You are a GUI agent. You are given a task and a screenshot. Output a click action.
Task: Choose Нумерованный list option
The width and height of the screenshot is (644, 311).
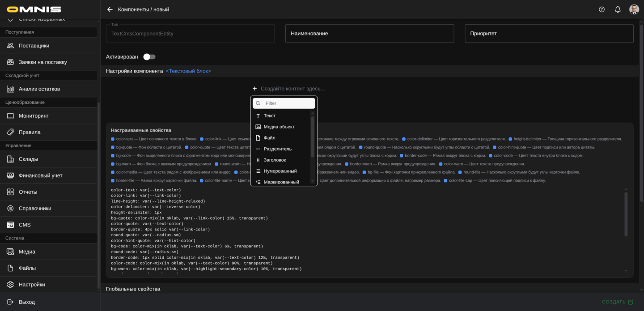pyautogui.click(x=280, y=171)
